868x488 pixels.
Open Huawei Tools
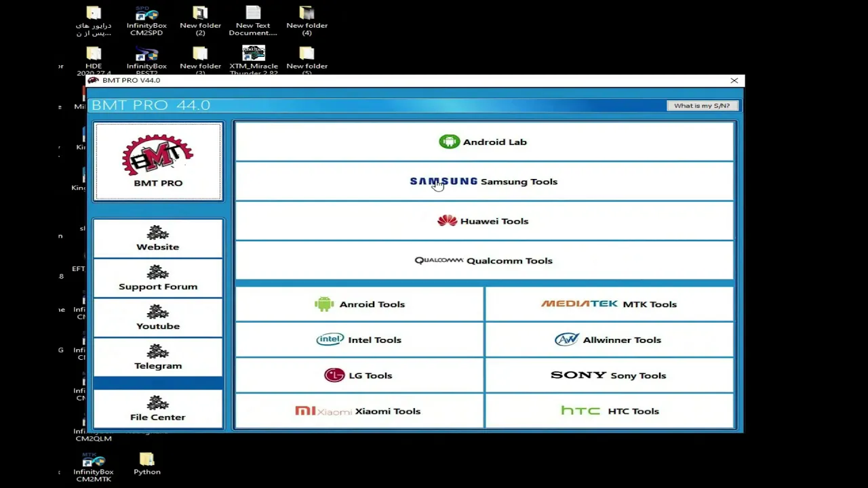tap(484, 221)
